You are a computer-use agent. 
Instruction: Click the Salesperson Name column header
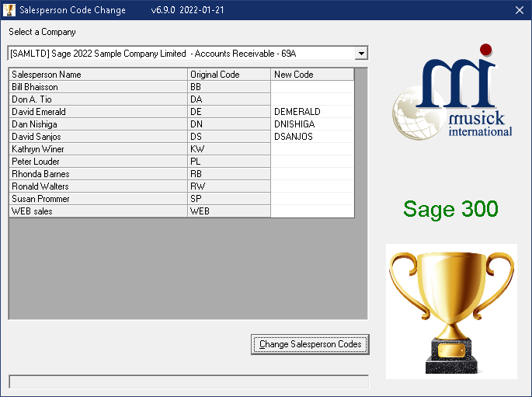coord(99,75)
